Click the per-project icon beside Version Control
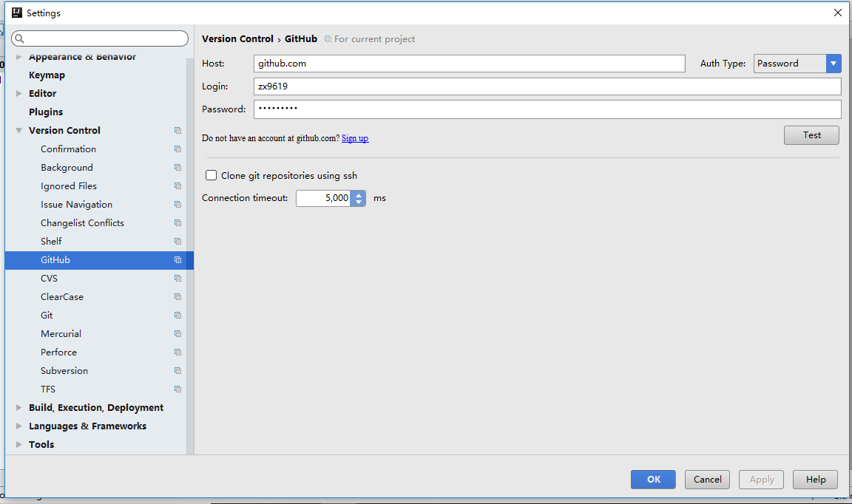This screenshot has width=852, height=504. point(177,131)
